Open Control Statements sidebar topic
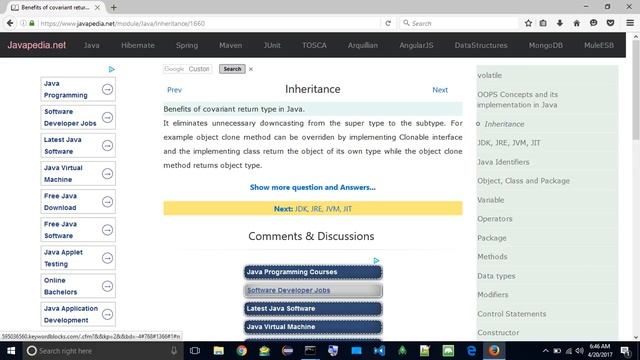 [511, 314]
